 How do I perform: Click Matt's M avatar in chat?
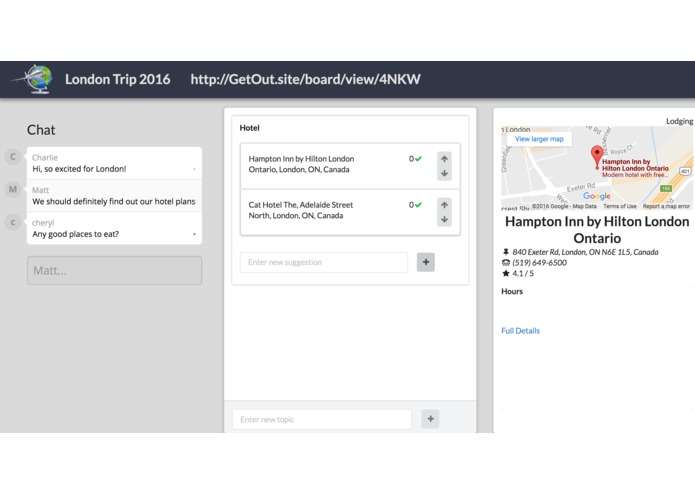pos(13,189)
